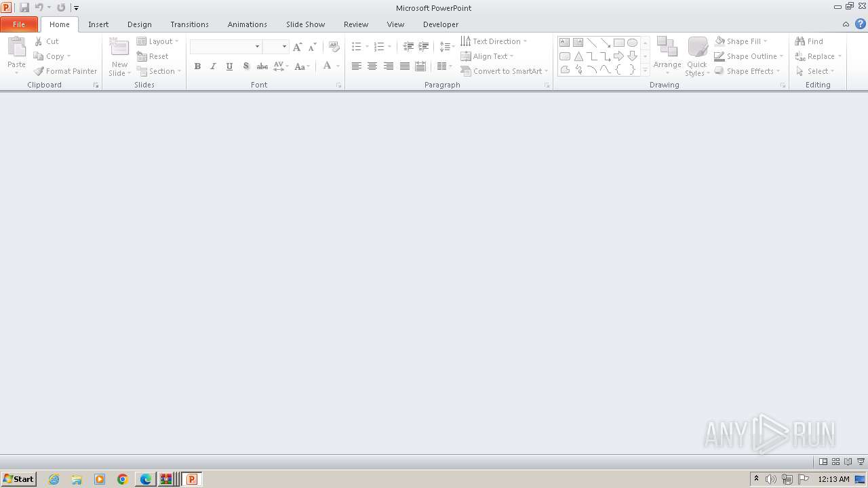Click the Increase List Level icon

coord(423,47)
